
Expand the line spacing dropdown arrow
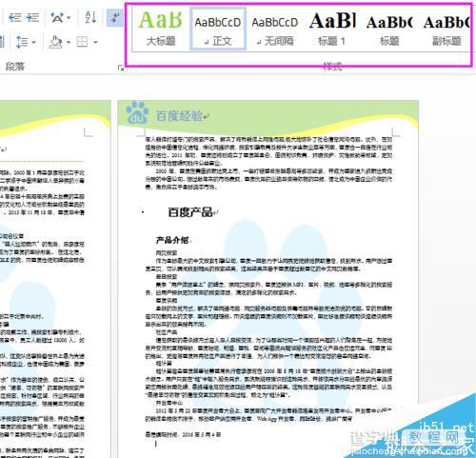[34, 42]
